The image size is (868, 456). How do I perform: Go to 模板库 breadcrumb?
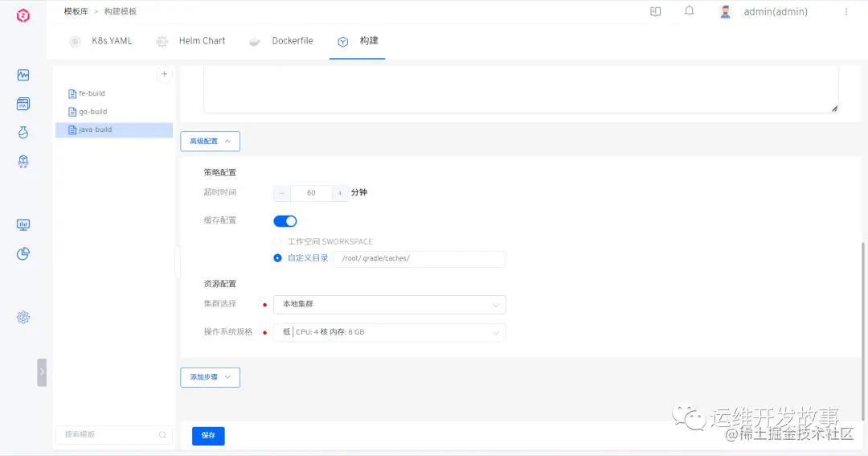click(x=76, y=11)
